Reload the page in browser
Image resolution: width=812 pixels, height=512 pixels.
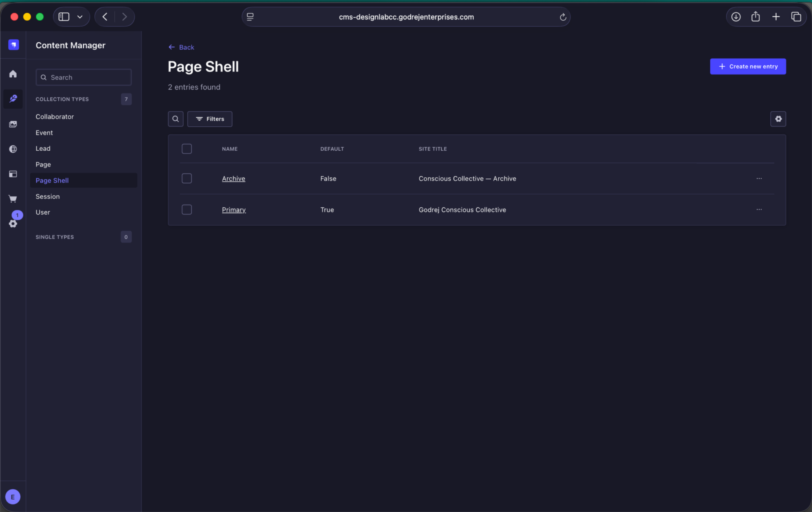pyautogui.click(x=562, y=17)
